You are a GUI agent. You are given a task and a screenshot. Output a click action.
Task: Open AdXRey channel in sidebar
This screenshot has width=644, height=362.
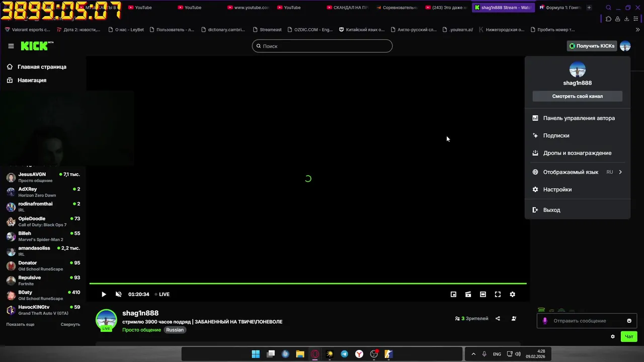click(43, 192)
